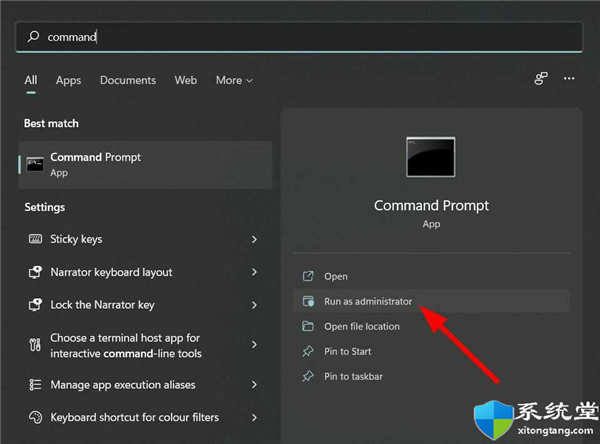This screenshot has height=444, width=600.
Task: Open search feedback/account icon
Action: (541, 78)
